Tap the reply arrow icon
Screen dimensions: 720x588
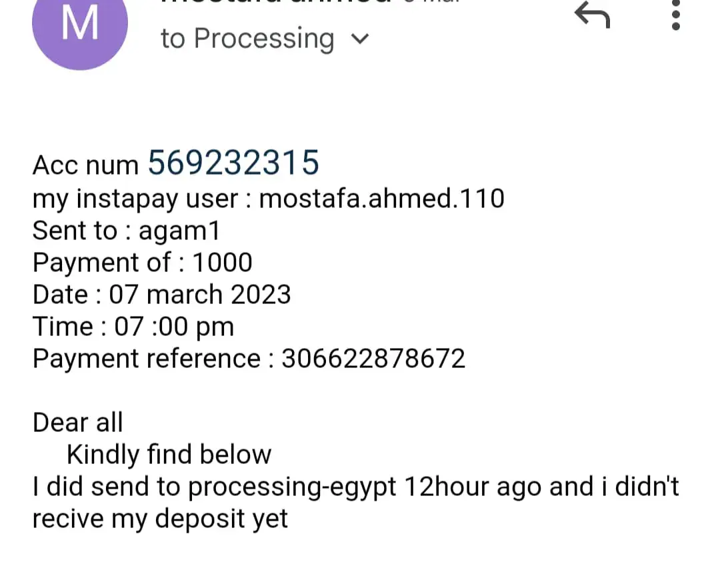pyautogui.click(x=592, y=15)
